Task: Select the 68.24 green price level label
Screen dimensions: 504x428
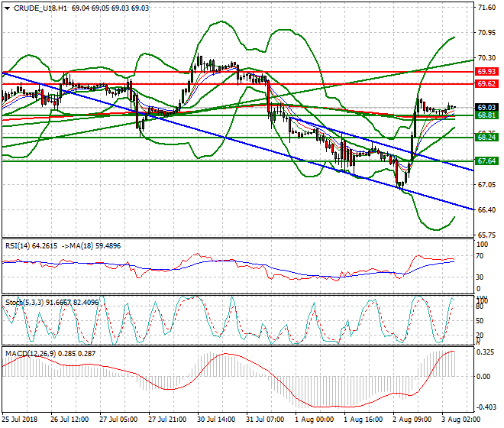Action: [486, 138]
